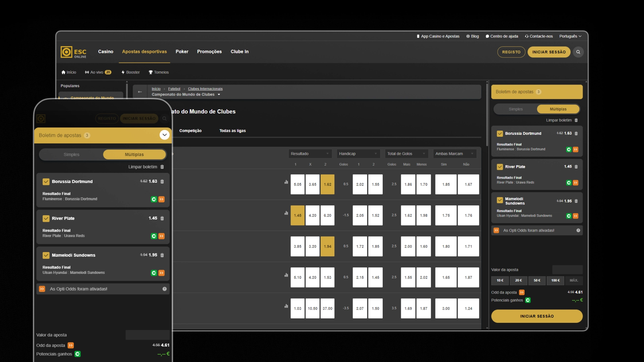Image resolution: width=644 pixels, height=362 pixels.
Task: Uncheck Mamelodi Sundowns in desktop bet slip
Action: (500, 200)
